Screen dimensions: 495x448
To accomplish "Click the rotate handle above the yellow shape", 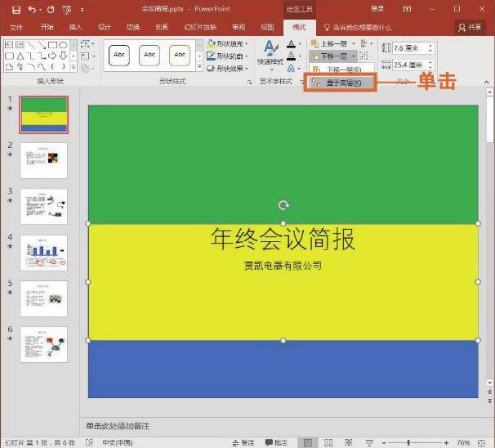I will click(x=283, y=205).
